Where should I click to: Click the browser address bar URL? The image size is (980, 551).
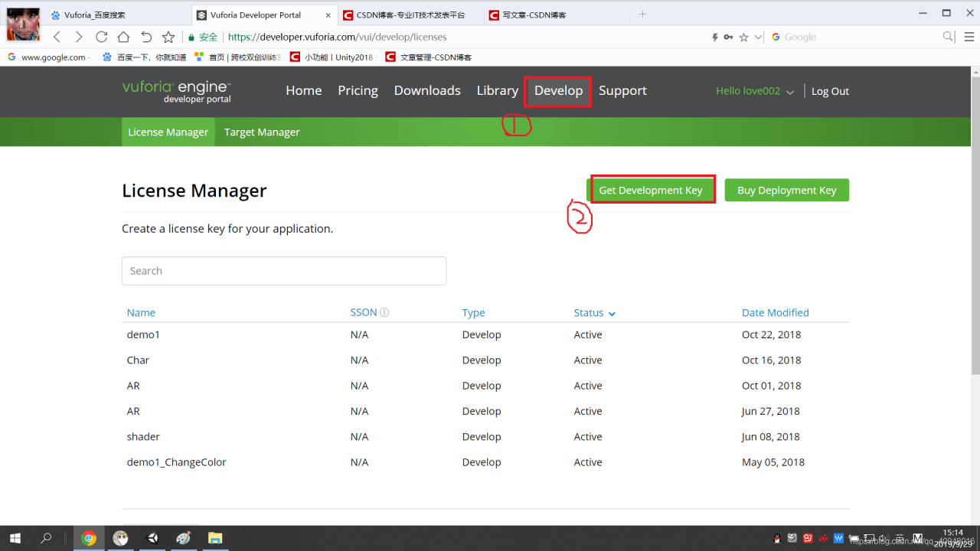338,37
